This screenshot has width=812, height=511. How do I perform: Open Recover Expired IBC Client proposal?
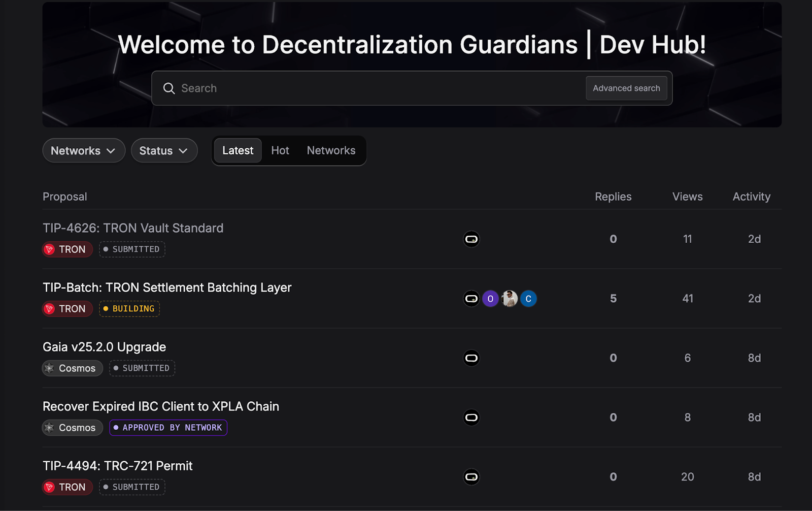[x=161, y=406]
